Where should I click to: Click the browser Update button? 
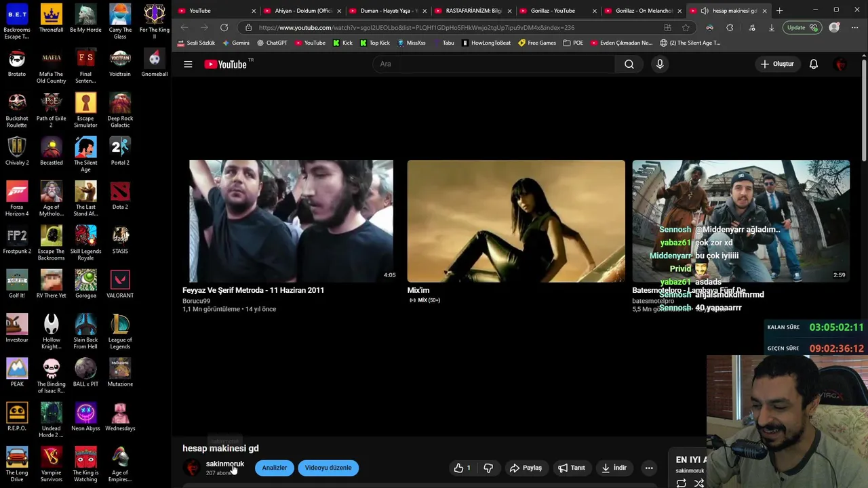click(x=801, y=28)
